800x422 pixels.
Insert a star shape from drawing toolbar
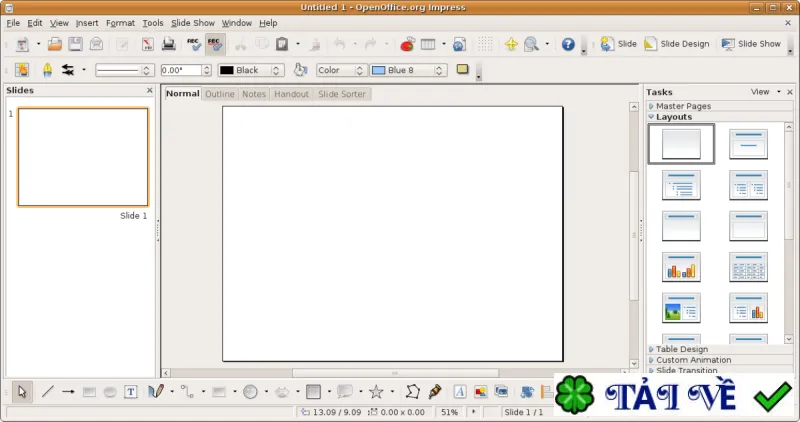click(x=376, y=392)
